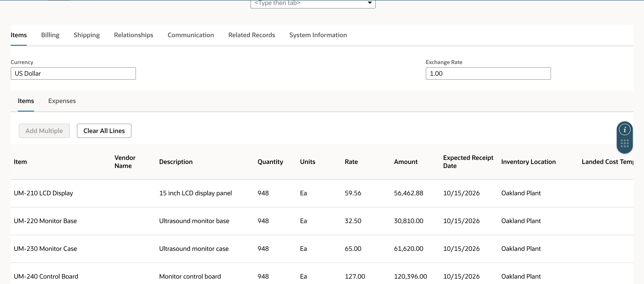Select the UM-240 Control Board item cell

[46, 276]
